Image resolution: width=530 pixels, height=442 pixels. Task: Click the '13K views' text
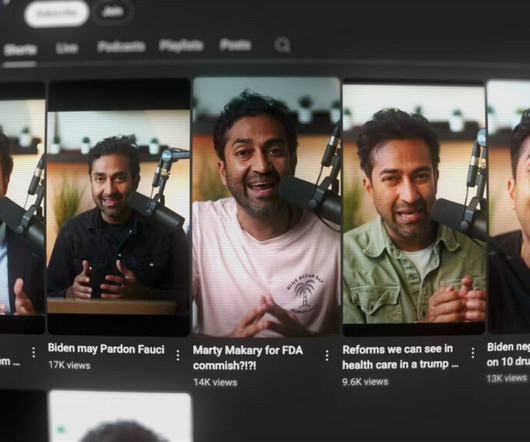click(x=507, y=378)
